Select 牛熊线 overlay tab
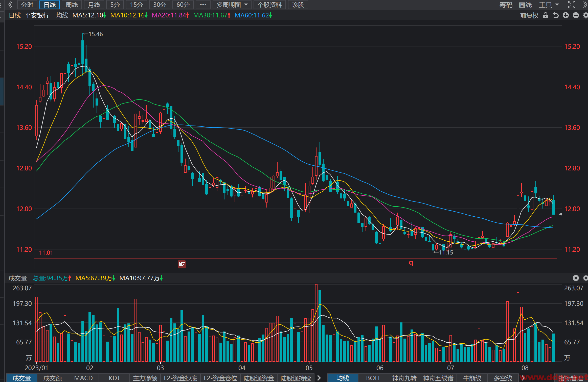 [x=472, y=378]
